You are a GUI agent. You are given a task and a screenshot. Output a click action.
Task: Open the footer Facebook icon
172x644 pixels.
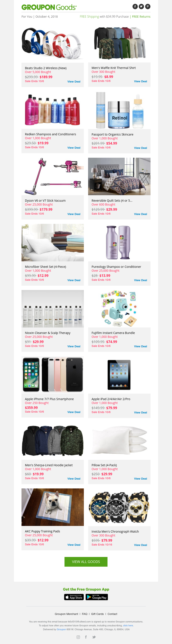pyautogui.click(x=86, y=637)
